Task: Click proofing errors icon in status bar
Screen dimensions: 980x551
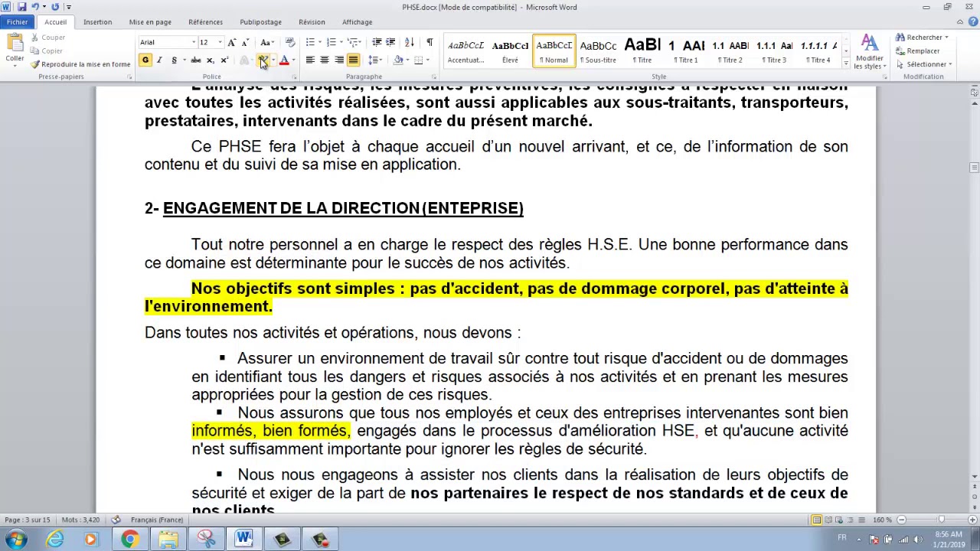Action: click(x=116, y=520)
